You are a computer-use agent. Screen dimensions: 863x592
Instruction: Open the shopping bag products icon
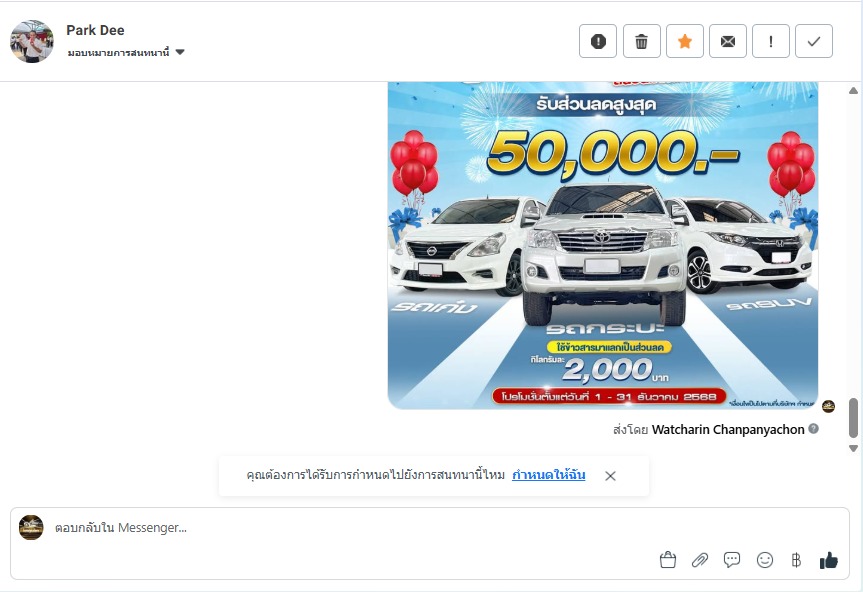coord(668,560)
